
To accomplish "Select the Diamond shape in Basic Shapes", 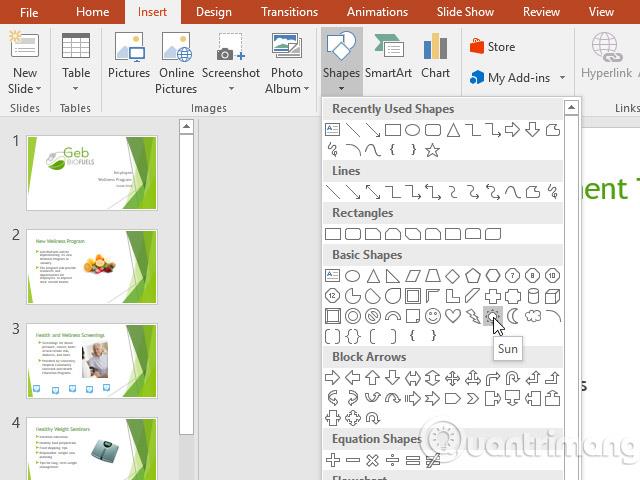I will coord(453,276).
